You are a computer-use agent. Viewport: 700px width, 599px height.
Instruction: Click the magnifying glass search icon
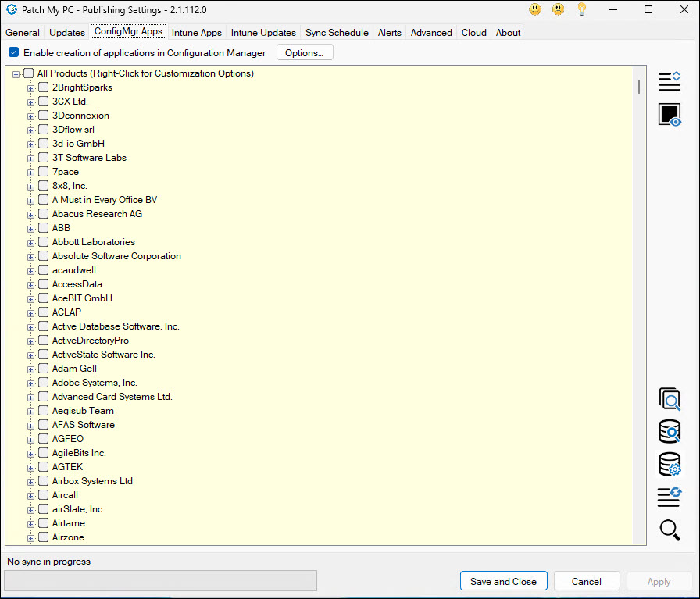[x=670, y=529]
